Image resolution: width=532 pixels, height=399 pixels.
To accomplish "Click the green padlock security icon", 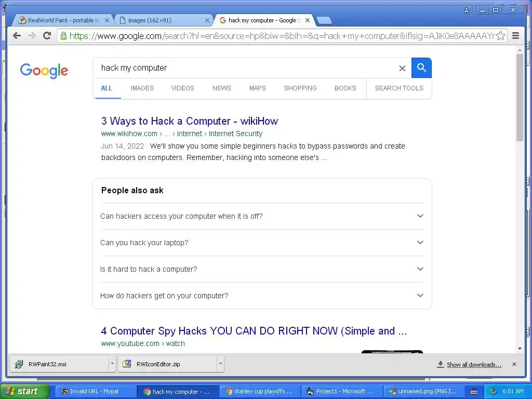I will 63,35.
